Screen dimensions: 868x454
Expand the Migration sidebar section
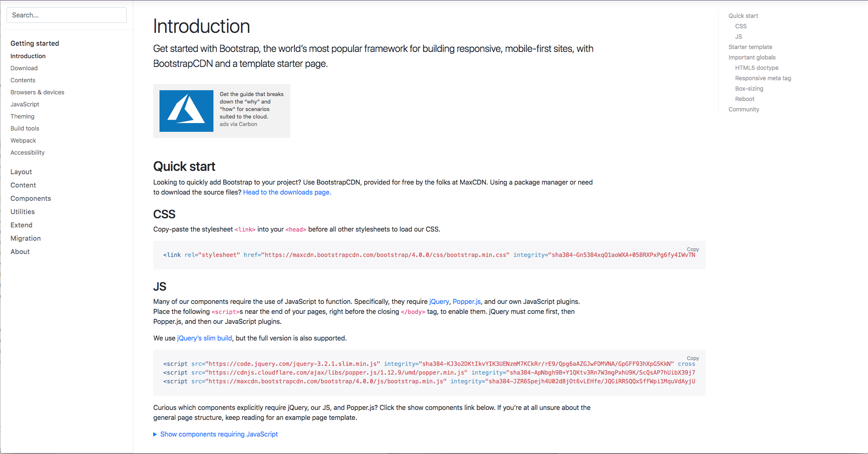click(x=25, y=238)
